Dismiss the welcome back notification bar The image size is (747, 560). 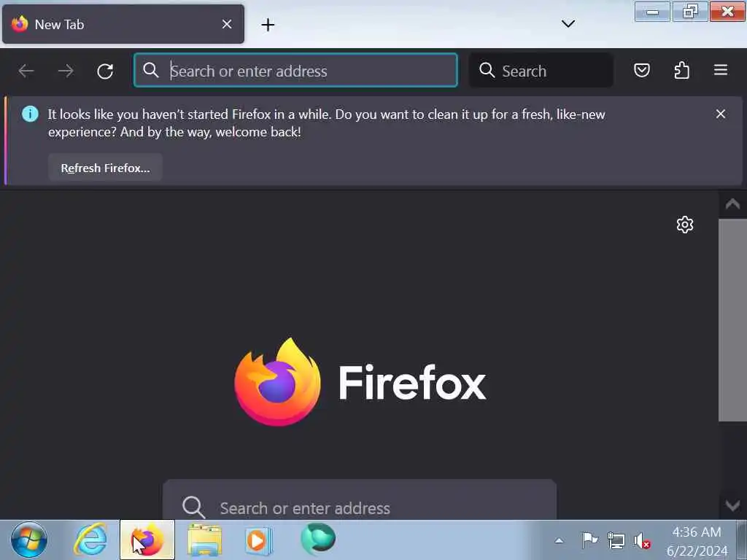click(x=721, y=114)
